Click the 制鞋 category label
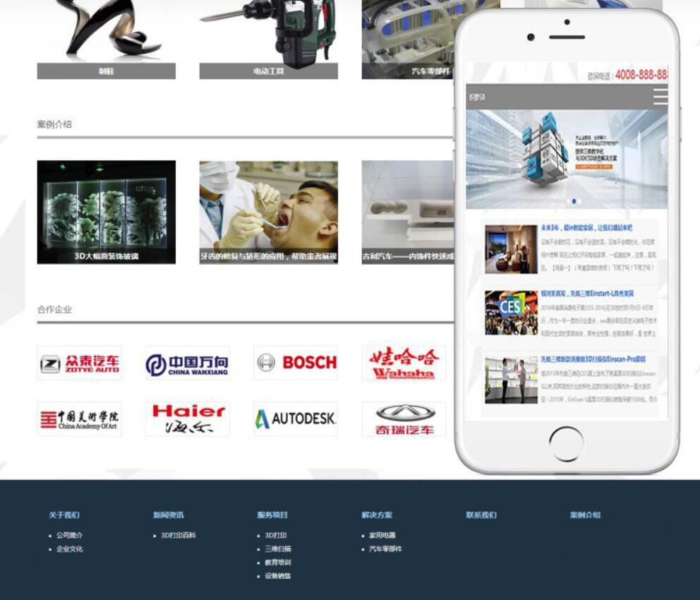The image size is (700, 600). [x=106, y=71]
